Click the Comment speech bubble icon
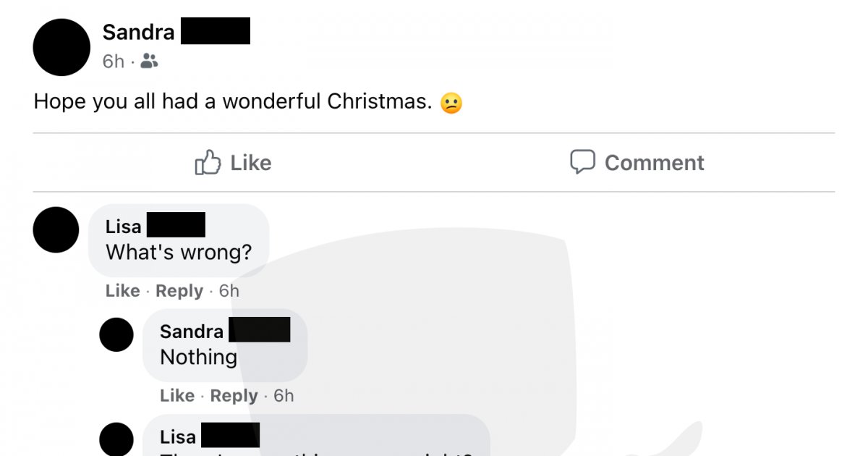This screenshot has height=456, width=868. coord(582,162)
